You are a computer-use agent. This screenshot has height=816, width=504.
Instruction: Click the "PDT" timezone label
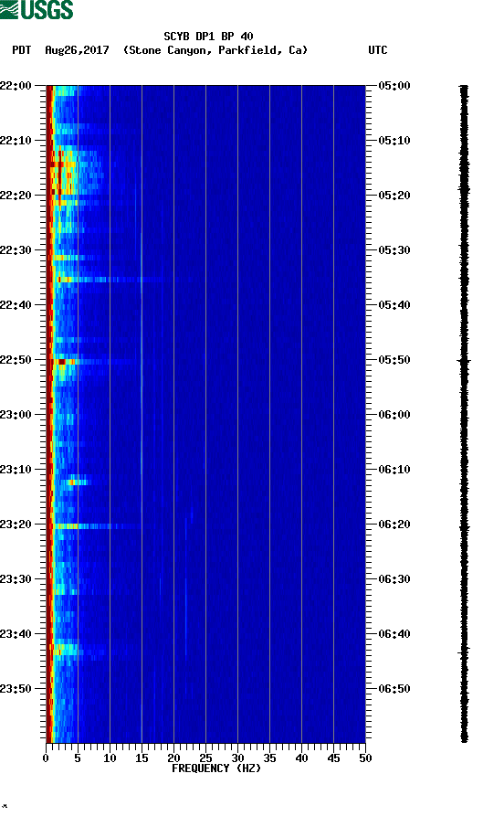point(21,50)
